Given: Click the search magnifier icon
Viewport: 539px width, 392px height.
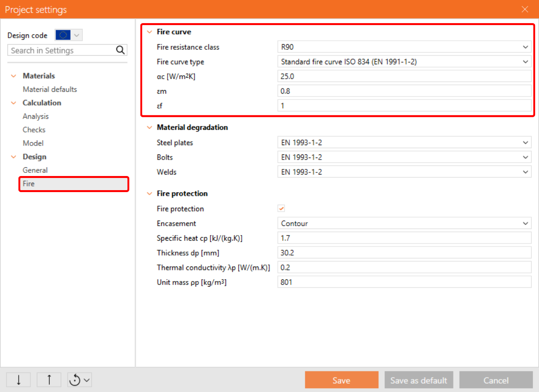Looking at the screenshot, I should point(120,50).
